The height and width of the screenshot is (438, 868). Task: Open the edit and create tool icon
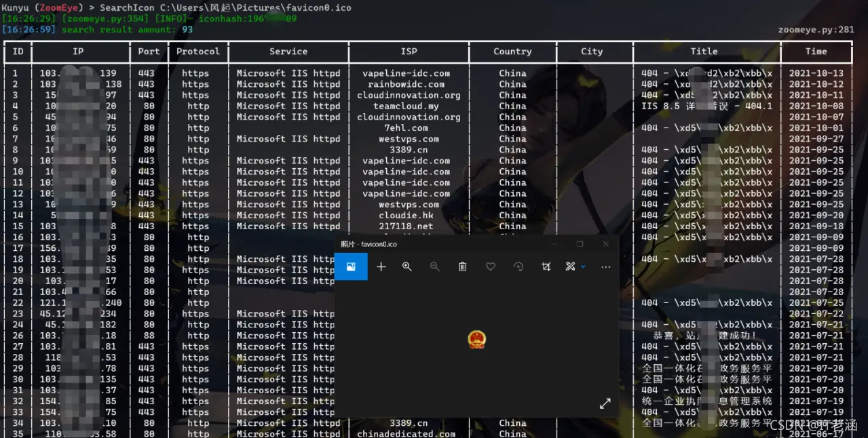(x=570, y=267)
